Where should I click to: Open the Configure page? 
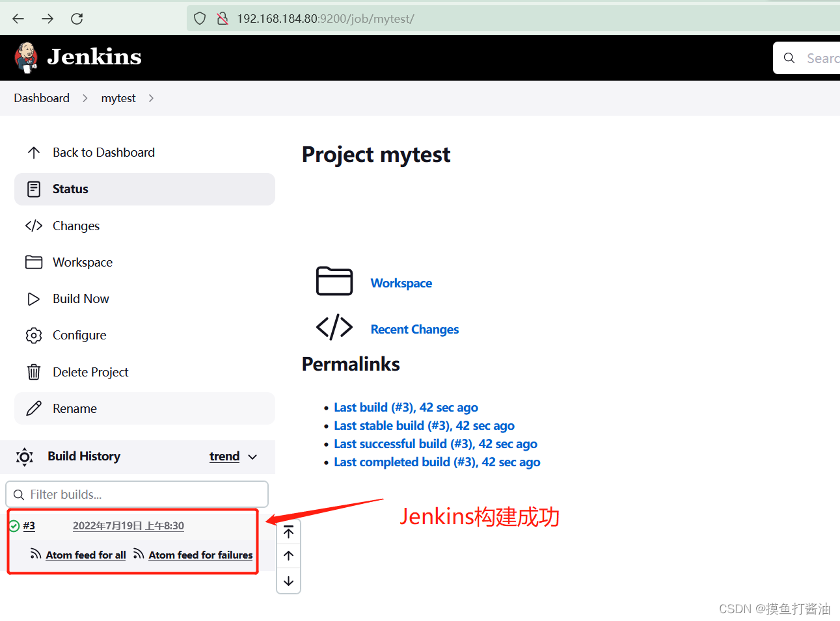click(144, 336)
